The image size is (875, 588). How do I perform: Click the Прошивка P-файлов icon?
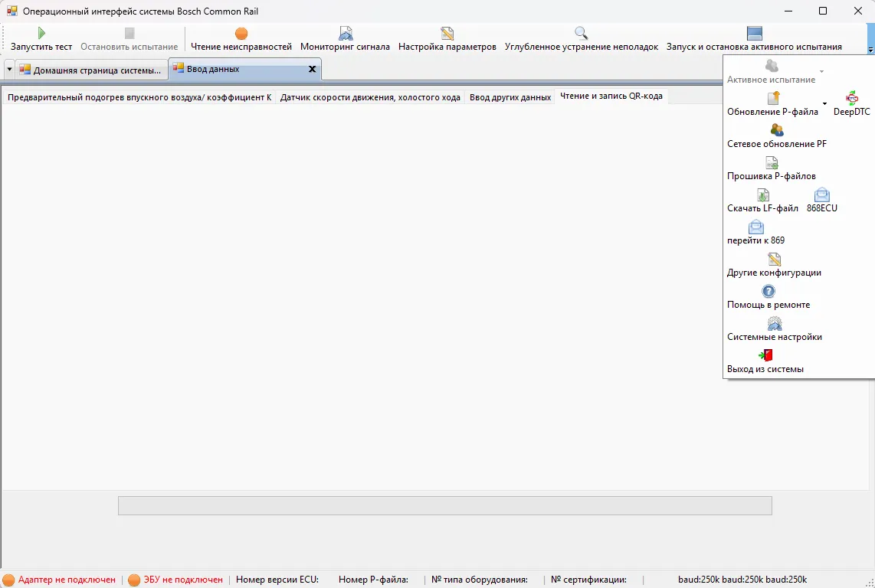coord(772,162)
